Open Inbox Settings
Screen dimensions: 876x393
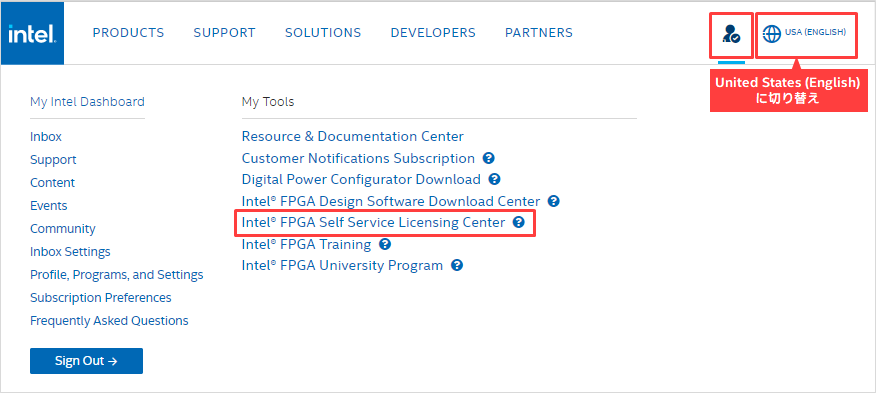click(70, 252)
